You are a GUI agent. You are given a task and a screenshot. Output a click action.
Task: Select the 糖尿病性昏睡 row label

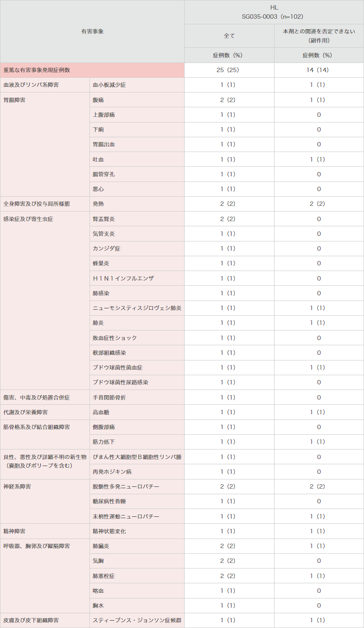tap(137, 501)
